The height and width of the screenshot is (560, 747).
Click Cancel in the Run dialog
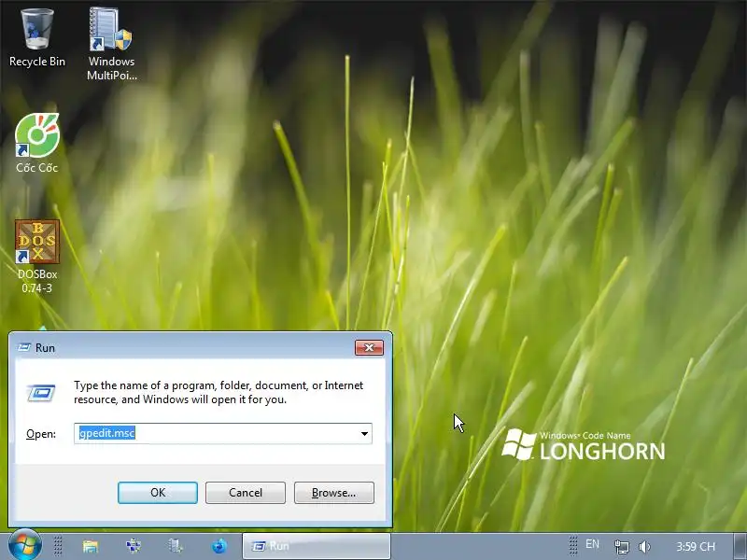(x=246, y=493)
